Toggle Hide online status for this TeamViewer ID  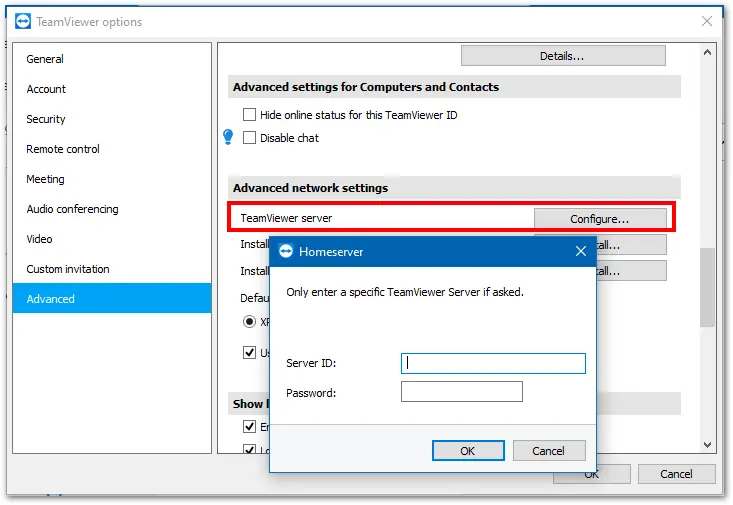pos(249,115)
